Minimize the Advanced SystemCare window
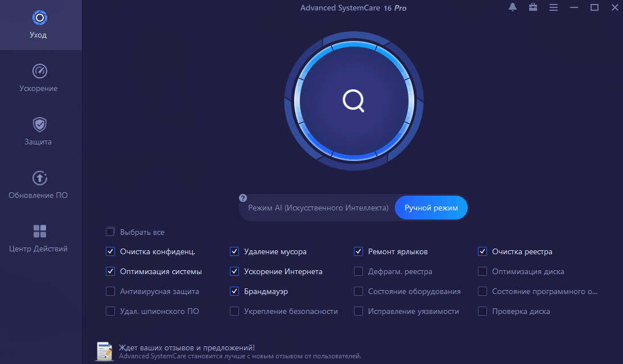The image size is (623, 364). tap(574, 7)
